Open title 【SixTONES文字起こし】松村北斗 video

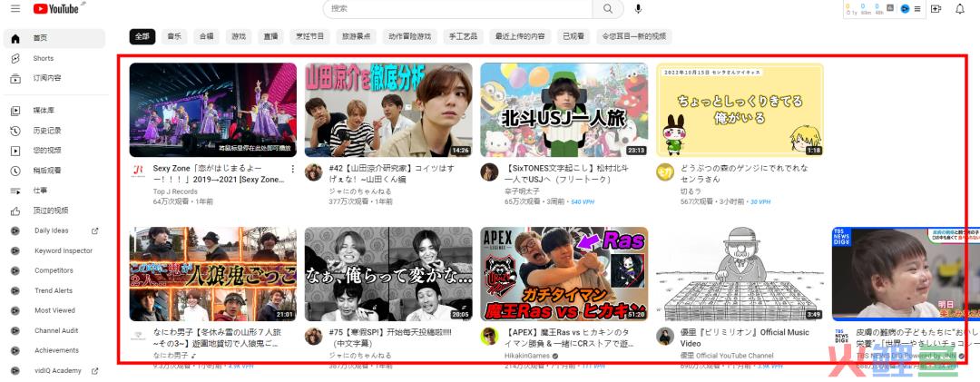566,174
